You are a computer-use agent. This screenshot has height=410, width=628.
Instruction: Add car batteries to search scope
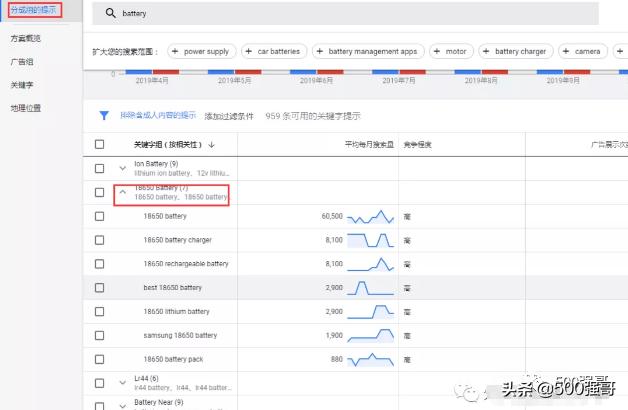coord(274,51)
